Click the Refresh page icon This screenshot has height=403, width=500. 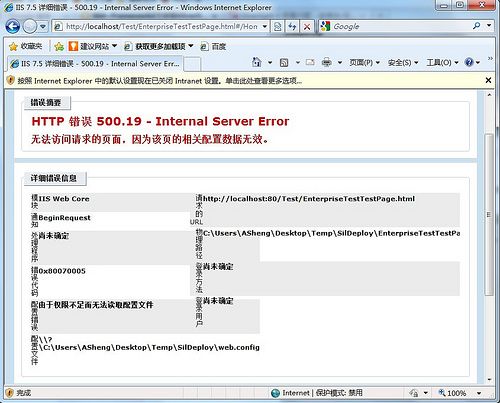[292, 26]
